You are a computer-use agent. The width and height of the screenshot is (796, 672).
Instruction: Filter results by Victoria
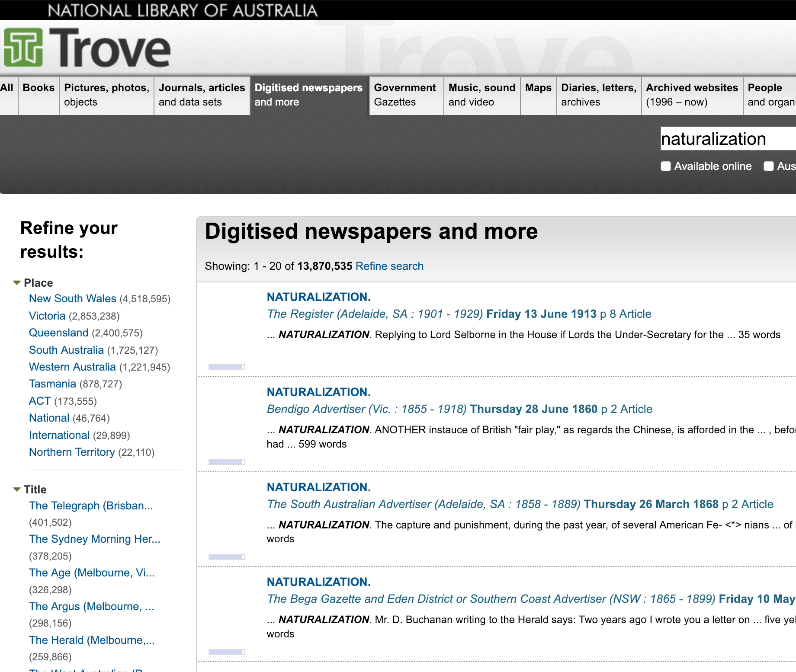(47, 316)
